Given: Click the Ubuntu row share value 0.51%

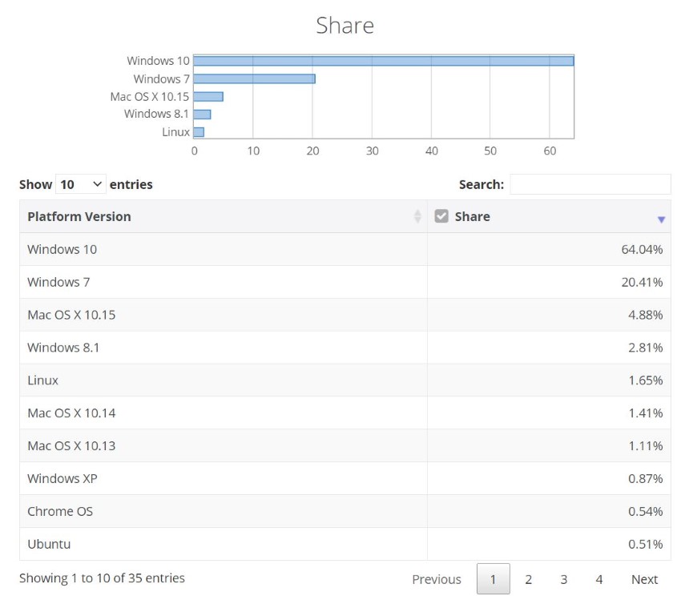Looking at the screenshot, I should click(645, 544).
